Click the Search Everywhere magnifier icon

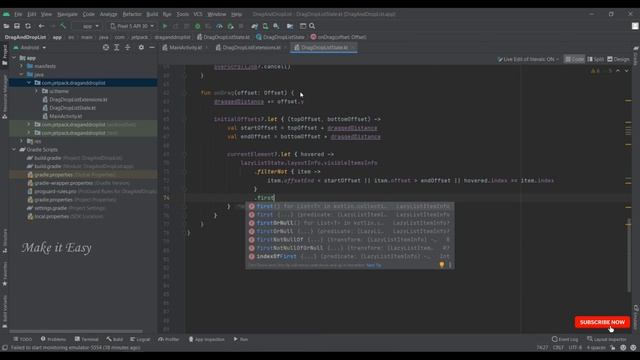(312, 26)
